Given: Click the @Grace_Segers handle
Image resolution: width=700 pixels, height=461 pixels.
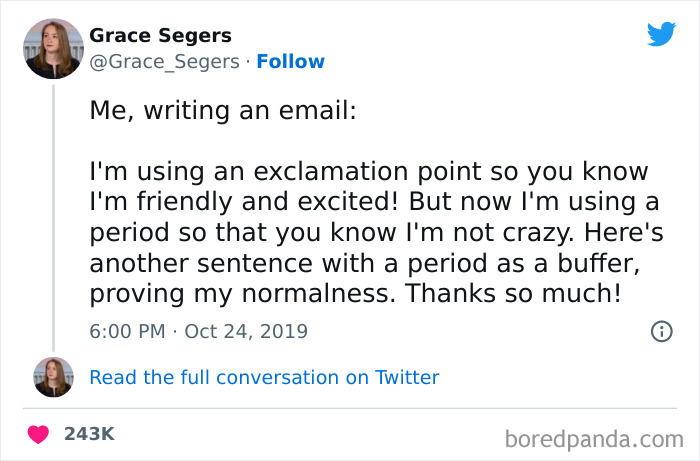Looking at the screenshot, I should click(x=164, y=61).
